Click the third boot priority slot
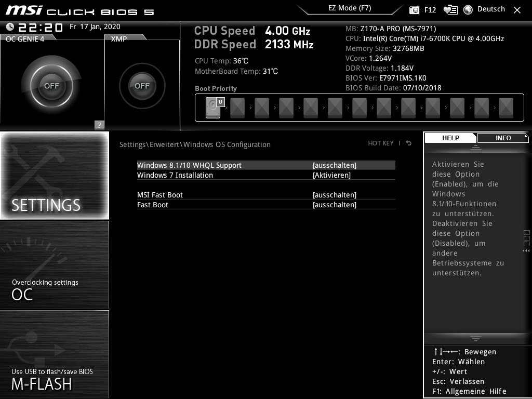Image resolution: width=532 pixels, height=399 pixels. [x=262, y=108]
